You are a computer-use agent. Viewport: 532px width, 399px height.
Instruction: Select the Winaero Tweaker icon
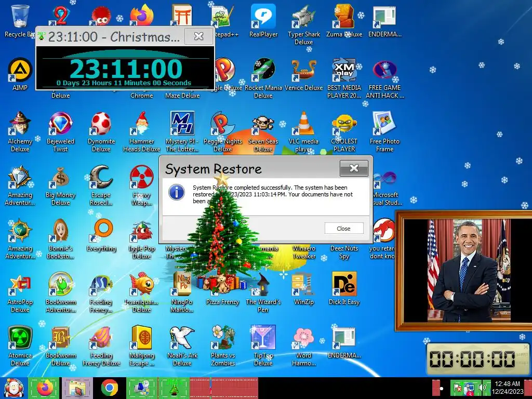(x=303, y=252)
